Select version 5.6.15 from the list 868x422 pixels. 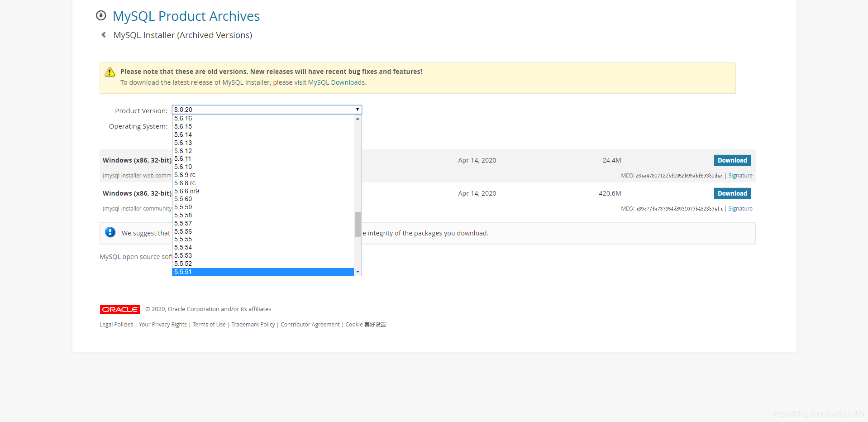pos(263,127)
